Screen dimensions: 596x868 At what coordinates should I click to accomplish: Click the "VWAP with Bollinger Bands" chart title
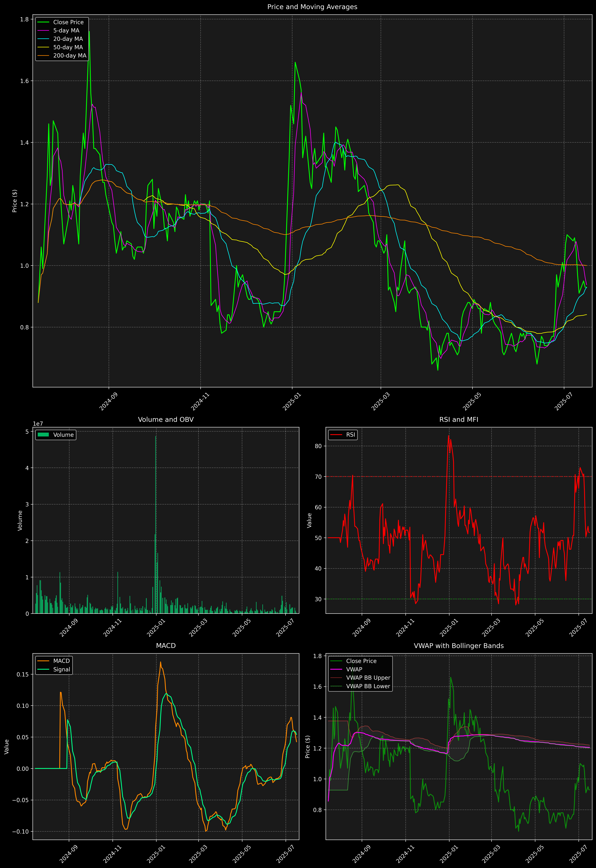tap(459, 646)
